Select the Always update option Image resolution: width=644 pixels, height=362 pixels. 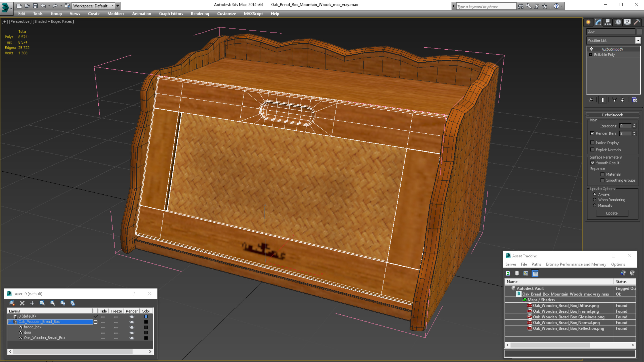tap(595, 194)
